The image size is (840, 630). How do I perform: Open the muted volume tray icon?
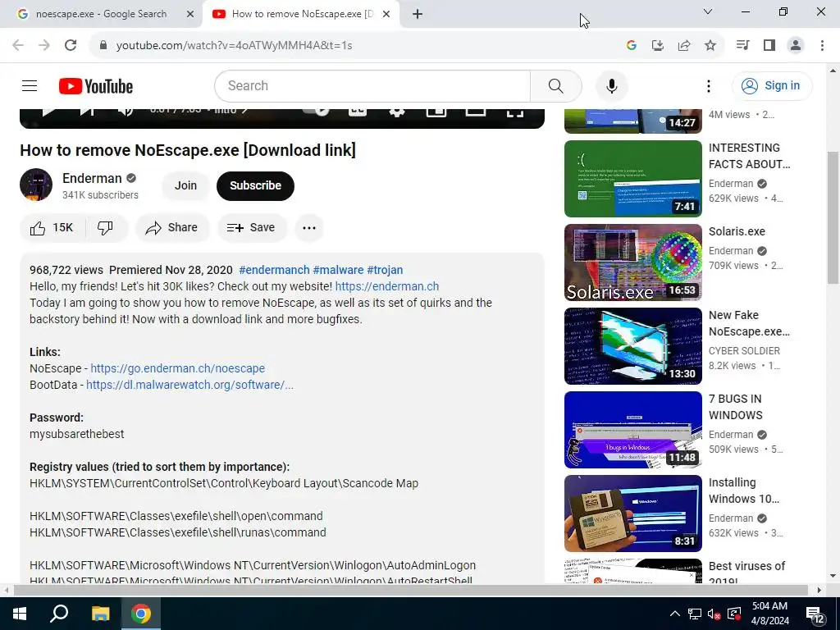pyautogui.click(x=713, y=614)
